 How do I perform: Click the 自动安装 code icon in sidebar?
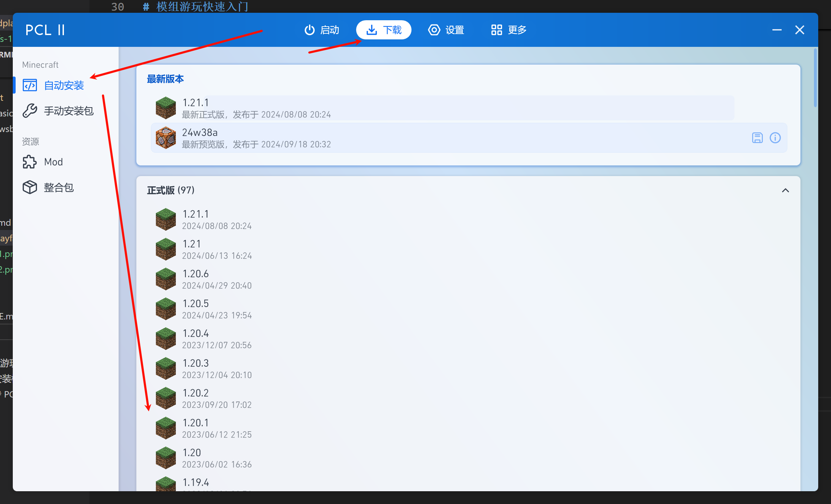30,85
